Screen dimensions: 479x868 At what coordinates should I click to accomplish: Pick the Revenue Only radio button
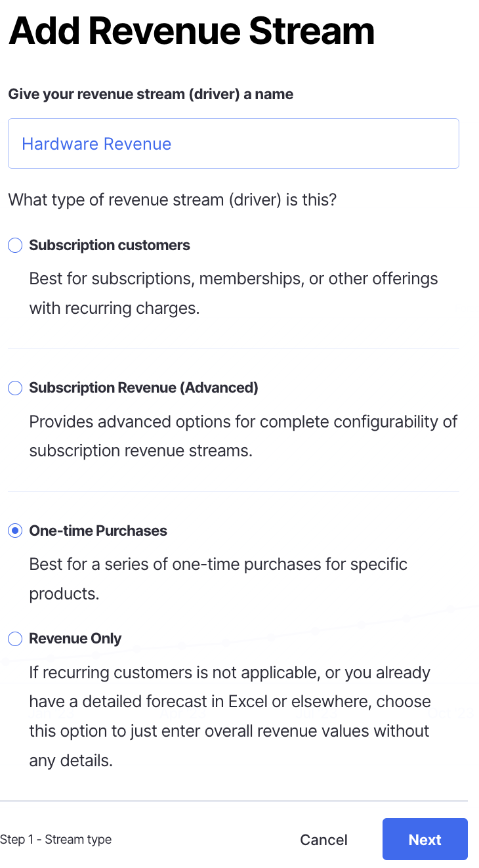coord(15,639)
